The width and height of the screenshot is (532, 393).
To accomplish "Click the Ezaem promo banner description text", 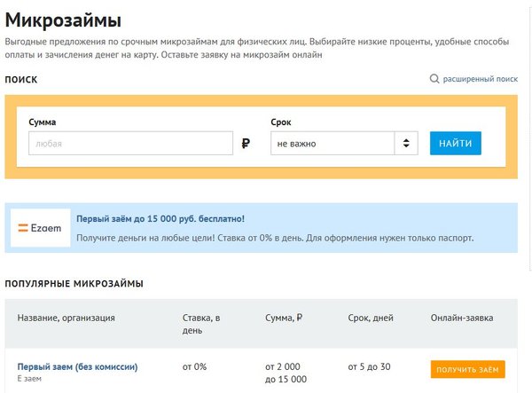I will (x=275, y=238).
